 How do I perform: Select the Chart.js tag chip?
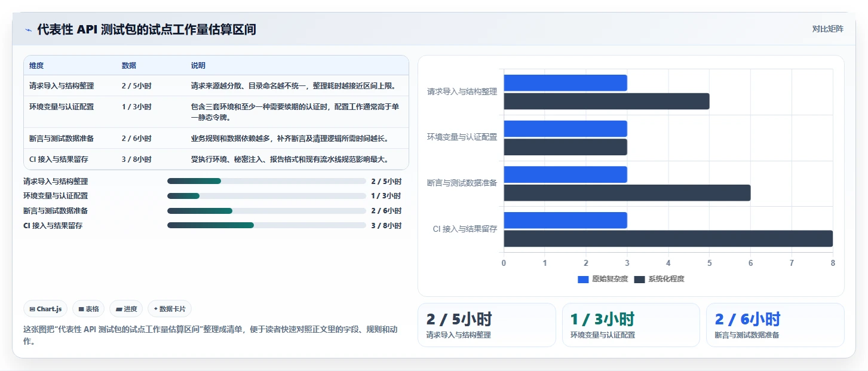46,309
